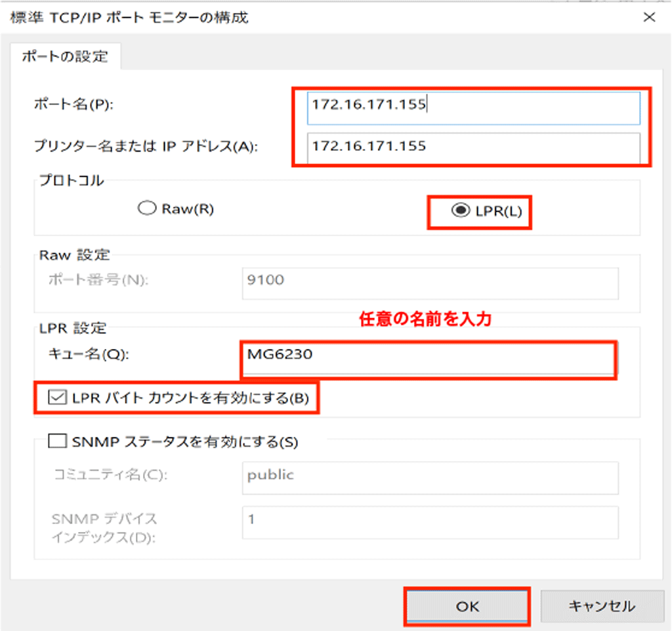
Task: Select the Raw protocol radio button
Action: pyautogui.click(x=145, y=209)
